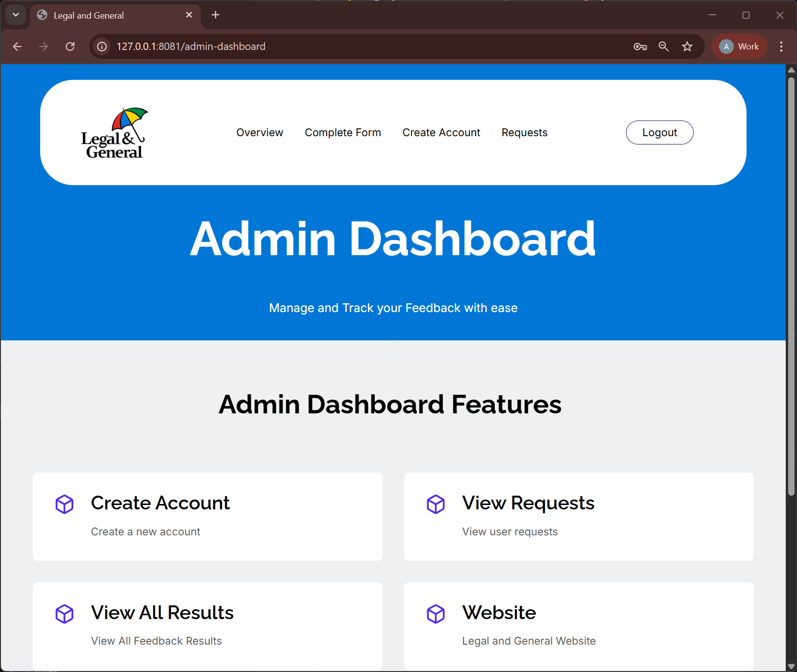The width and height of the screenshot is (797, 672).
Task: Click the cube icon beside View All Results
Action: (x=64, y=614)
